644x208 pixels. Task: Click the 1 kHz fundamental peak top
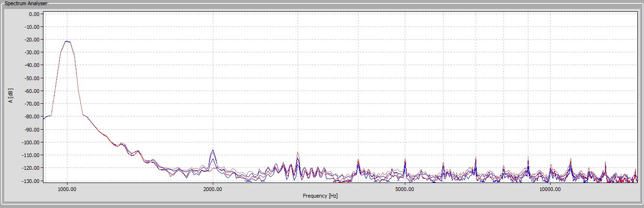67,42
